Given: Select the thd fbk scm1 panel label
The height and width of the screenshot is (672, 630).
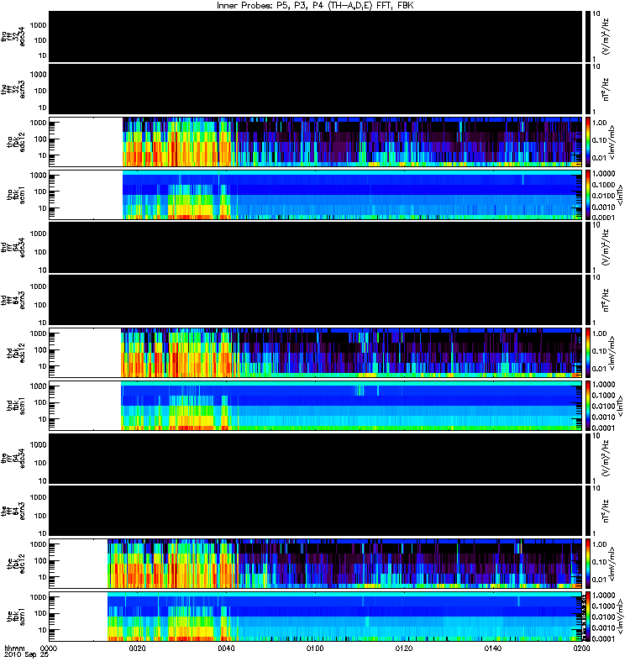Looking at the screenshot, I should pos(16,406).
